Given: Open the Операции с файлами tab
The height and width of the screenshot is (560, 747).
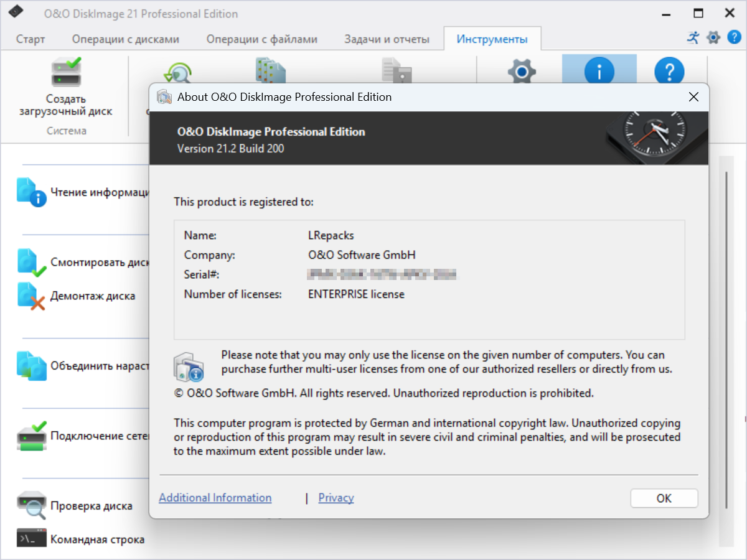Looking at the screenshot, I should click(262, 39).
